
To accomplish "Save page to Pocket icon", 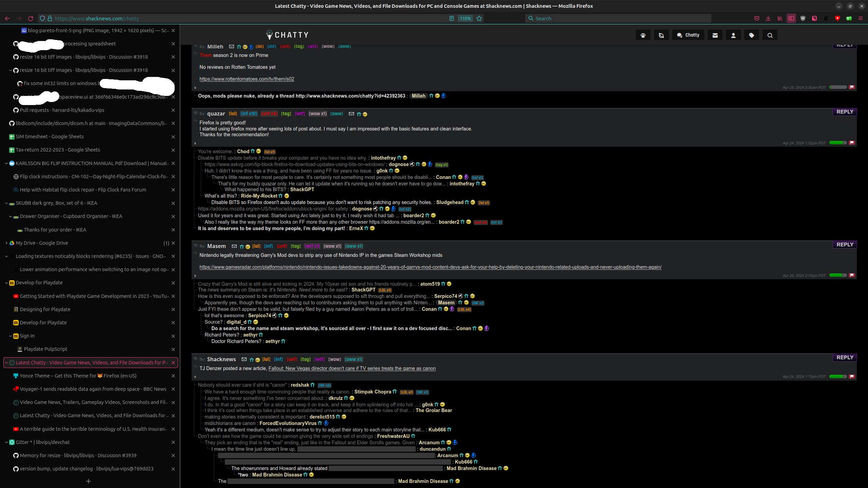I will click(x=757, y=18).
